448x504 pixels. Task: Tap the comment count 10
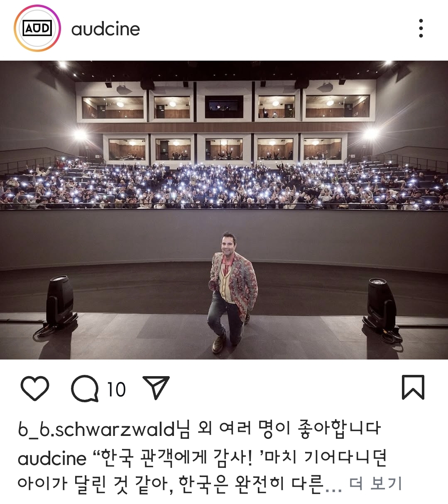[x=116, y=389]
